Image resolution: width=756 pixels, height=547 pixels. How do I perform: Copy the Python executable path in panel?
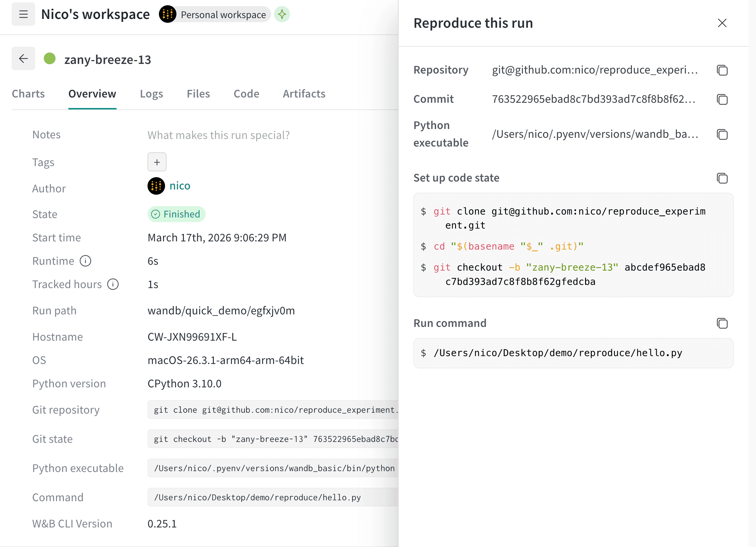pyautogui.click(x=722, y=134)
